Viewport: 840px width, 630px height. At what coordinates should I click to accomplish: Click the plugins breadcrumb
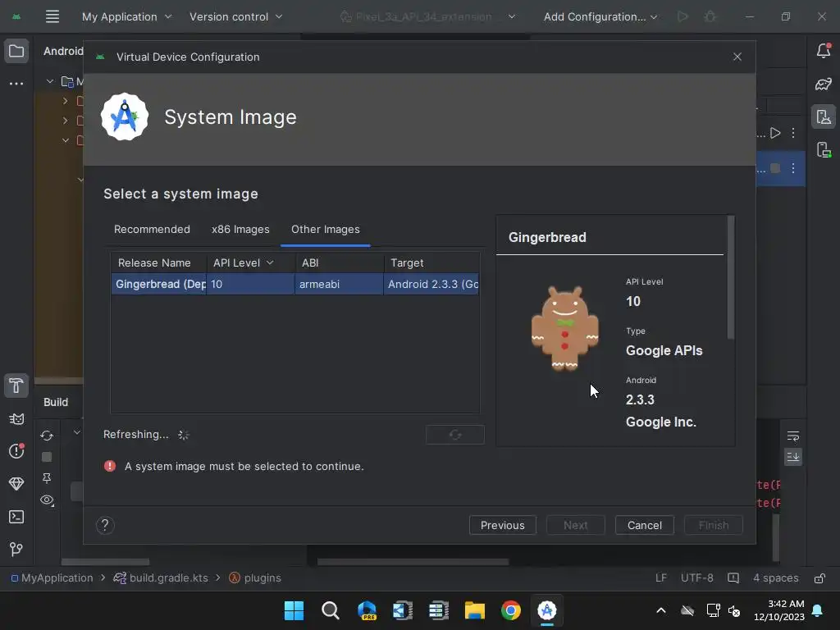pyautogui.click(x=255, y=578)
